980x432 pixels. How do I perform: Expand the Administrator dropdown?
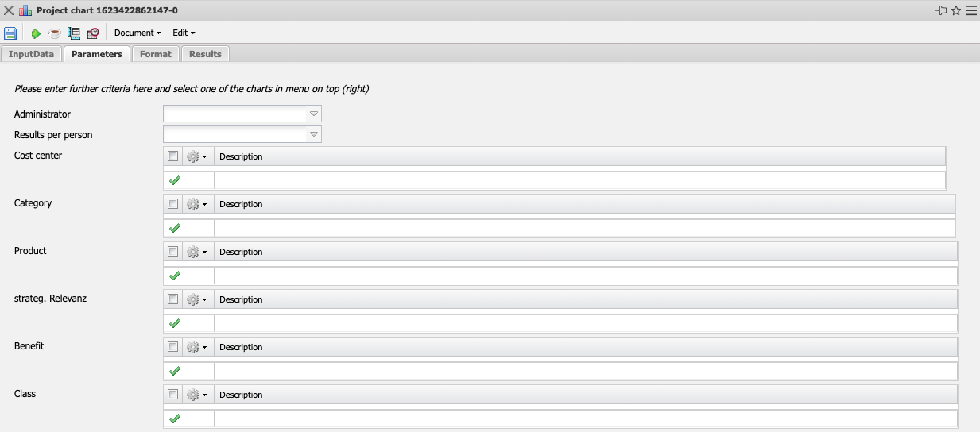point(314,114)
